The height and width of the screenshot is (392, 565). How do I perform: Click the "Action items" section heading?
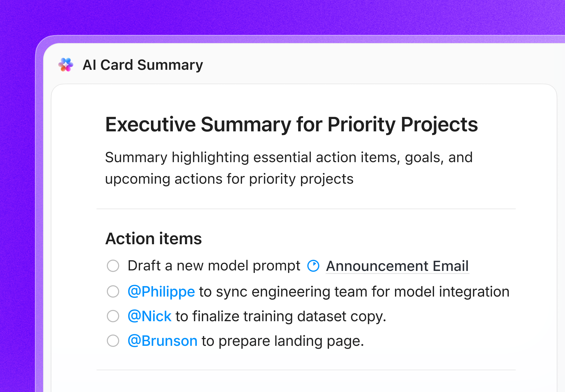tap(154, 239)
